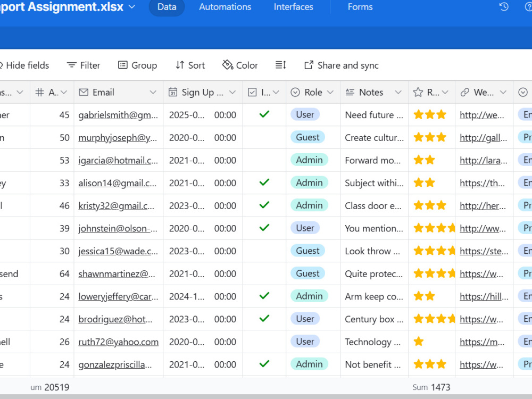Select the '2024-1...' sign up date cell
532x399 pixels.
point(203,296)
